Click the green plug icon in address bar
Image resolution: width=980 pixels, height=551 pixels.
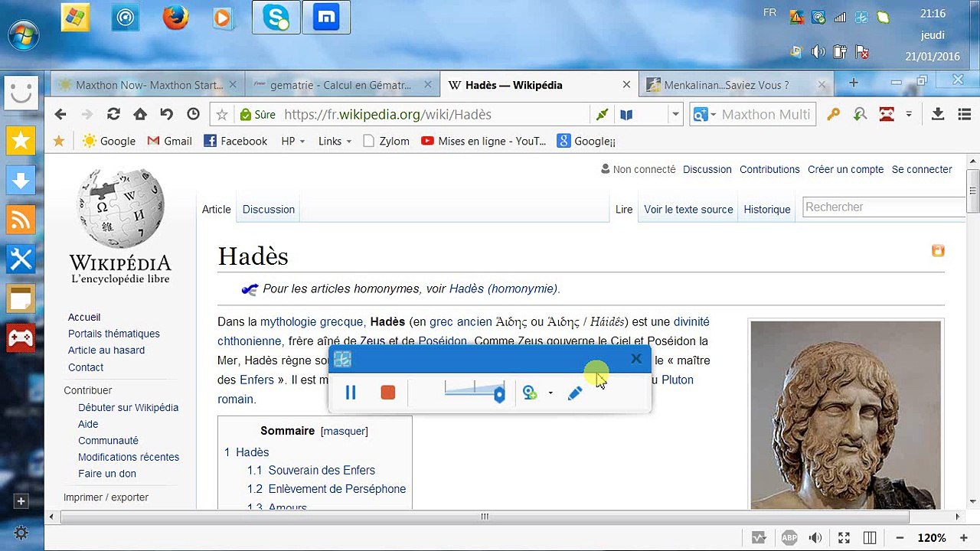pyautogui.click(x=602, y=115)
